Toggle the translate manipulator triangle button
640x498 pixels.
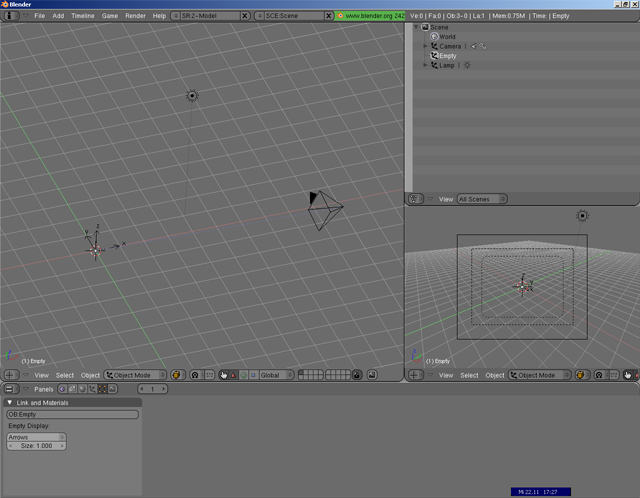pos(234,375)
